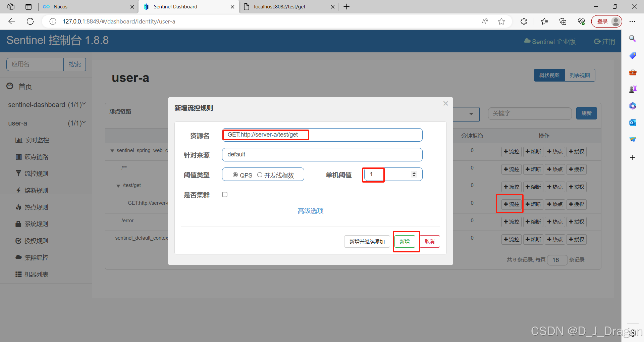Viewport: 644px width, 342px height.
Task: Open the browser settings ellipsis menu
Action: point(632,21)
